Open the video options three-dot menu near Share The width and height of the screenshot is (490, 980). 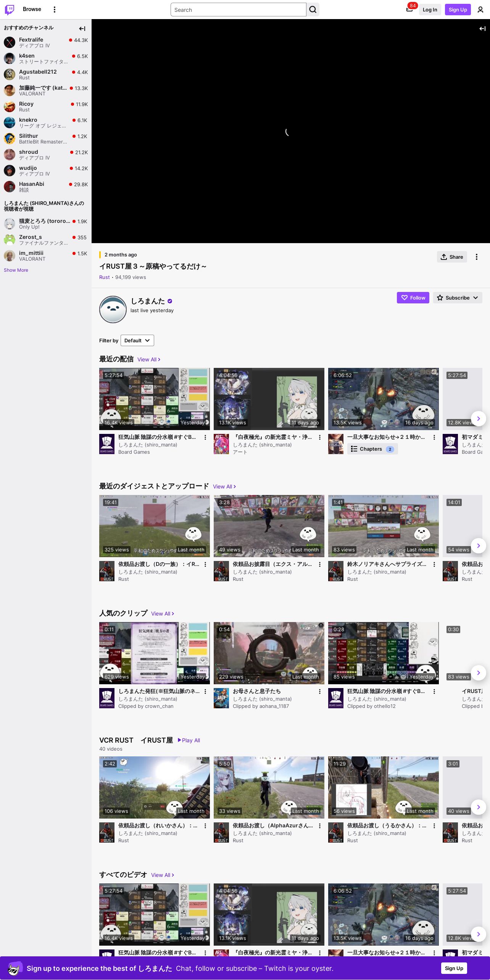477,257
